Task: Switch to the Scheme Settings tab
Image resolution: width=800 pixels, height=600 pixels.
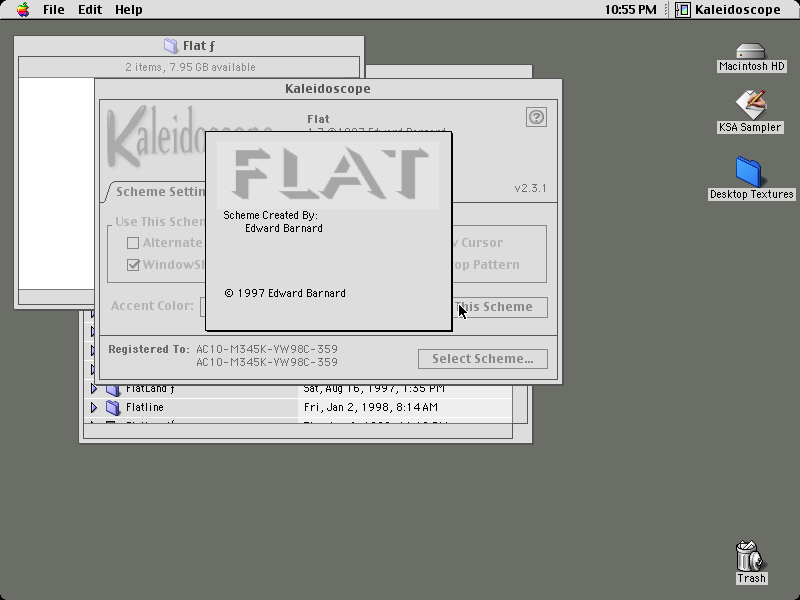Action: [x=158, y=192]
